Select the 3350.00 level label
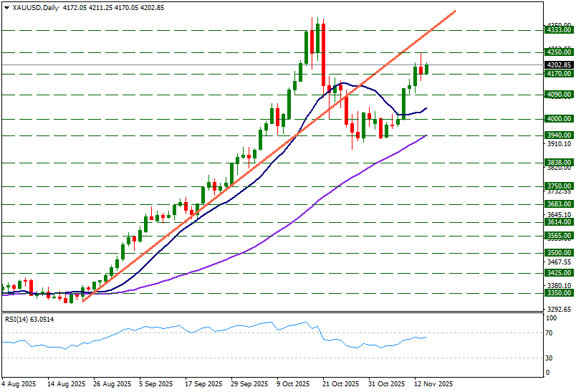This screenshot has width=576, height=392. coord(558,293)
